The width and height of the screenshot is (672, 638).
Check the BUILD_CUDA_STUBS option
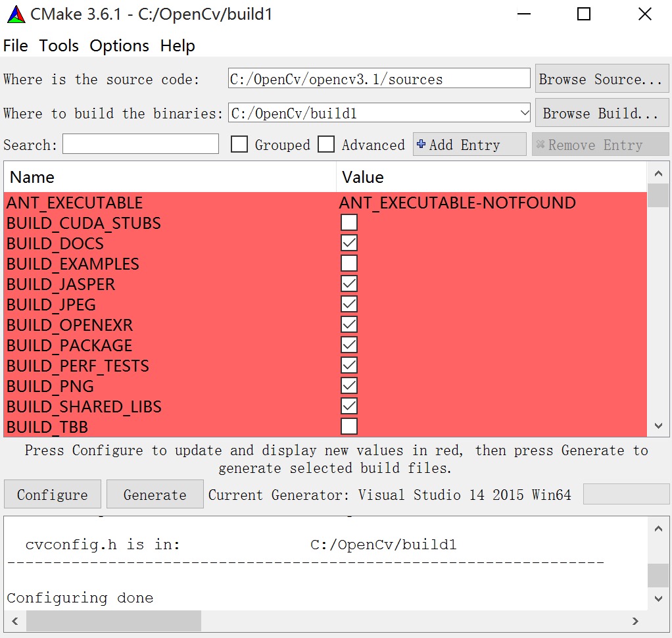click(349, 222)
